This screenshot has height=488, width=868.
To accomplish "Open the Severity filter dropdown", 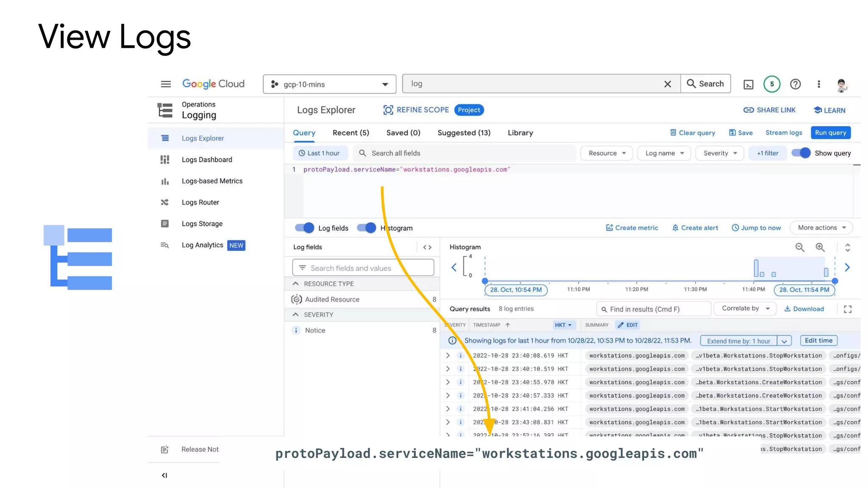I will click(720, 153).
